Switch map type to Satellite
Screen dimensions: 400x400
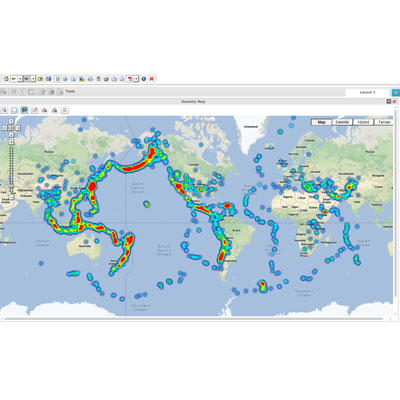pyautogui.click(x=342, y=122)
